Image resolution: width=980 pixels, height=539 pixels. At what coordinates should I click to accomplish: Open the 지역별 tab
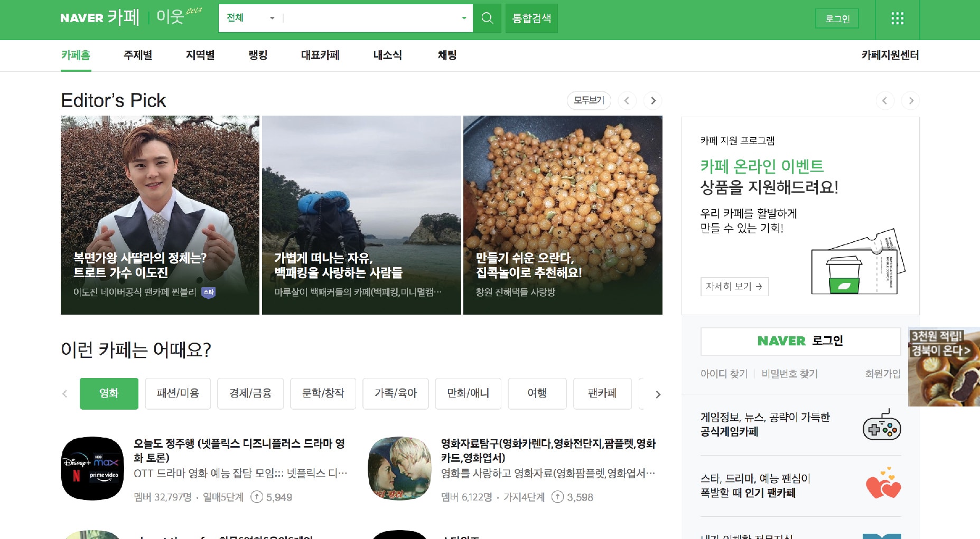(x=200, y=55)
